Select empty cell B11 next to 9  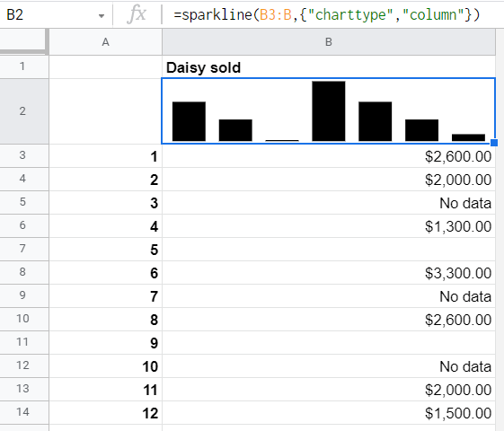(x=329, y=342)
